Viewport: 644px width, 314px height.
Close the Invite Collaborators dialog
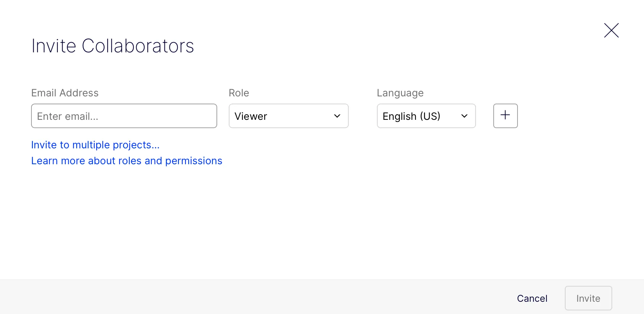click(x=611, y=30)
